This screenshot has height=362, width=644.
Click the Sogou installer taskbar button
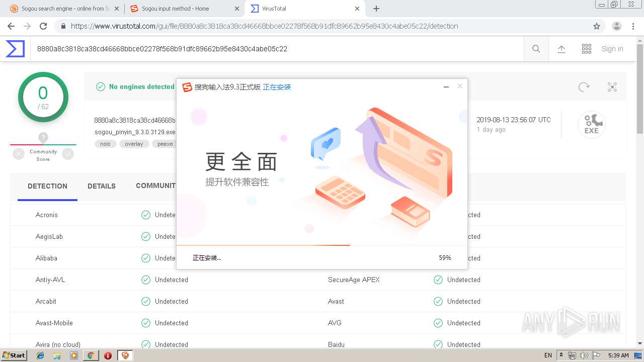pos(125,355)
